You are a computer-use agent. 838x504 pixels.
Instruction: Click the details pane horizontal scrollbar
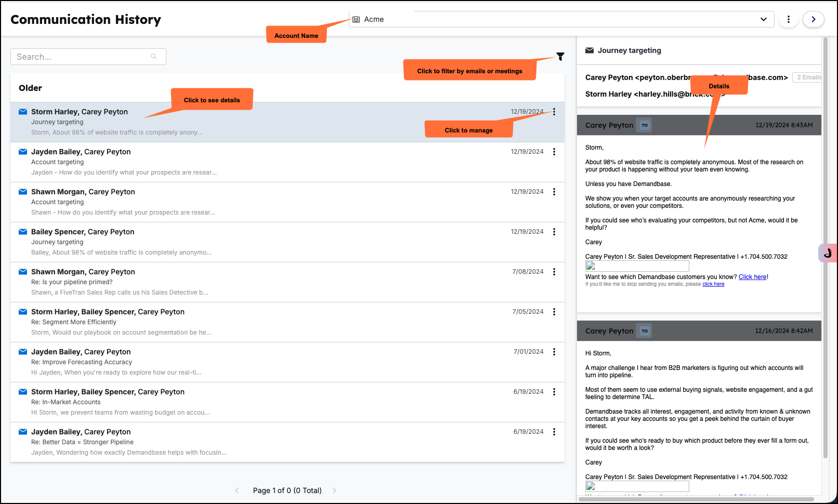point(697,499)
